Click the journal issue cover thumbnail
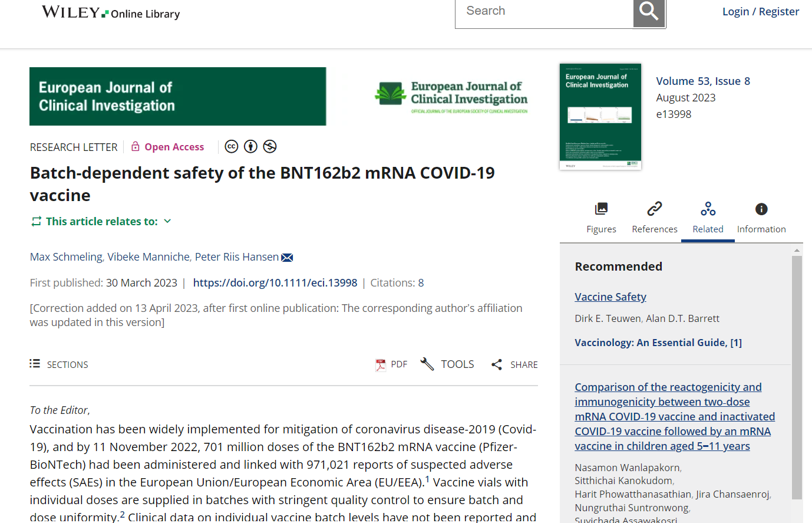The height and width of the screenshot is (523, 812). (x=600, y=117)
